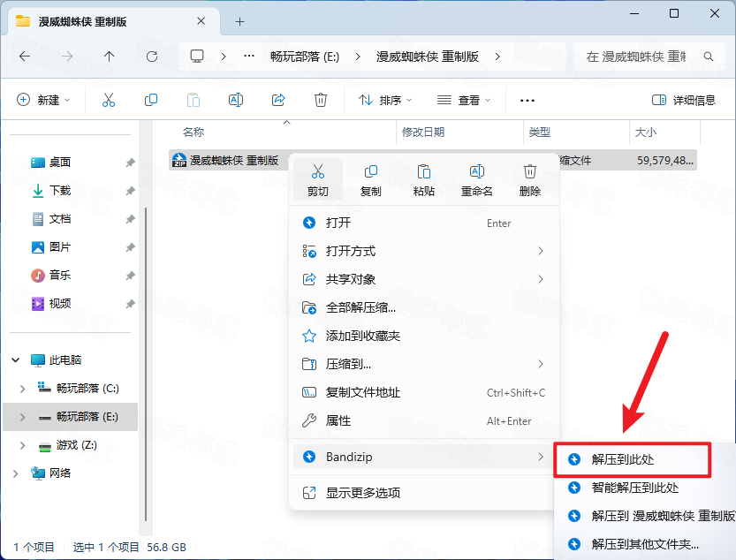Click 畅玩部落 (E:) in the address bar
The width and height of the screenshot is (736, 560).
click(305, 57)
